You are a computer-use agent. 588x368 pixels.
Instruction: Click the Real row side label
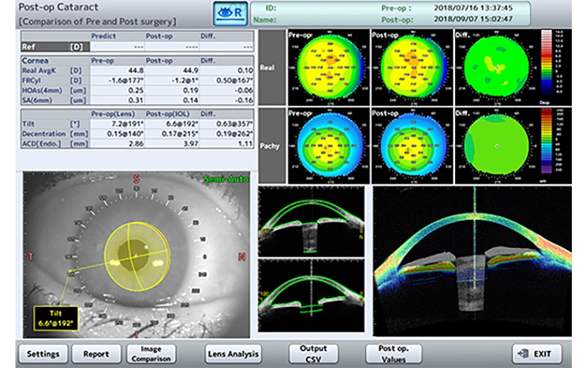point(272,68)
